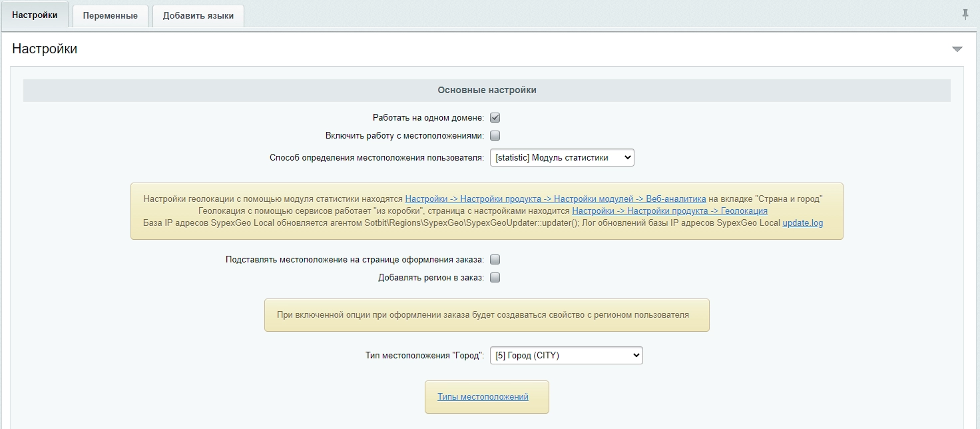Follow the Веб-аналитика module settings link
Screen dimensions: 980x429
[555, 199]
